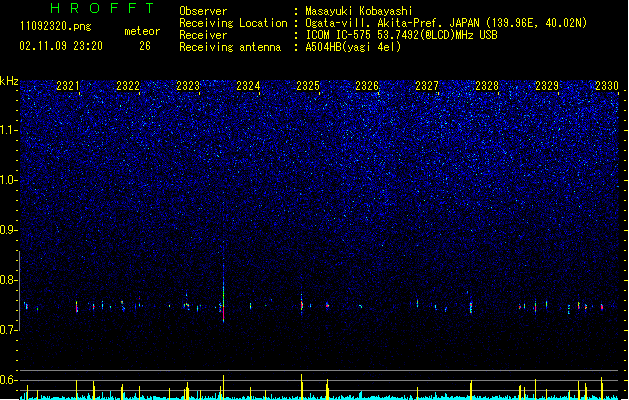
Task: Click the A504HB(yagi 4el) antenna text
Action: click(x=353, y=47)
